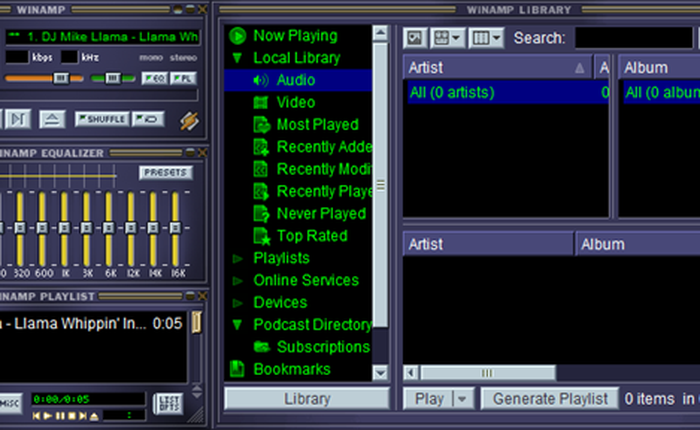Toggle windowshade mode on the Equalizer title bar
The image size is (700, 430).
coord(190,153)
